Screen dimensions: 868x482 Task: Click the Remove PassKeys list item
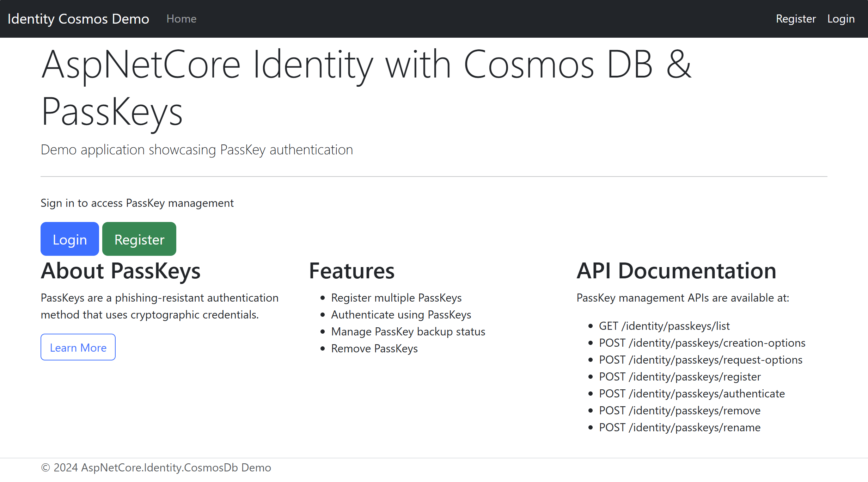374,348
